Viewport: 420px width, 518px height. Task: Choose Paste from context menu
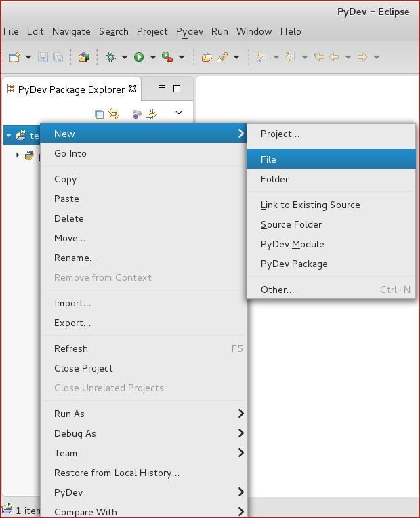[144, 199]
